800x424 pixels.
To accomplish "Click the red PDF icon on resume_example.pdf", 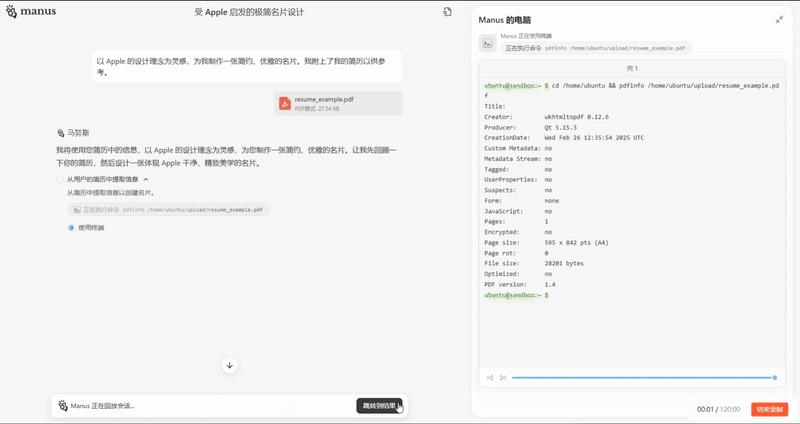I will [x=284, y=103].
